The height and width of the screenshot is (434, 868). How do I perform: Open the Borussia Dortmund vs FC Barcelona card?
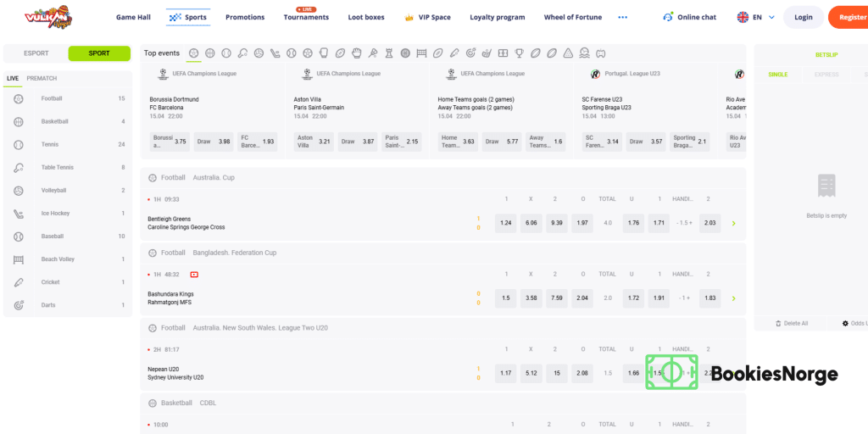213,111
